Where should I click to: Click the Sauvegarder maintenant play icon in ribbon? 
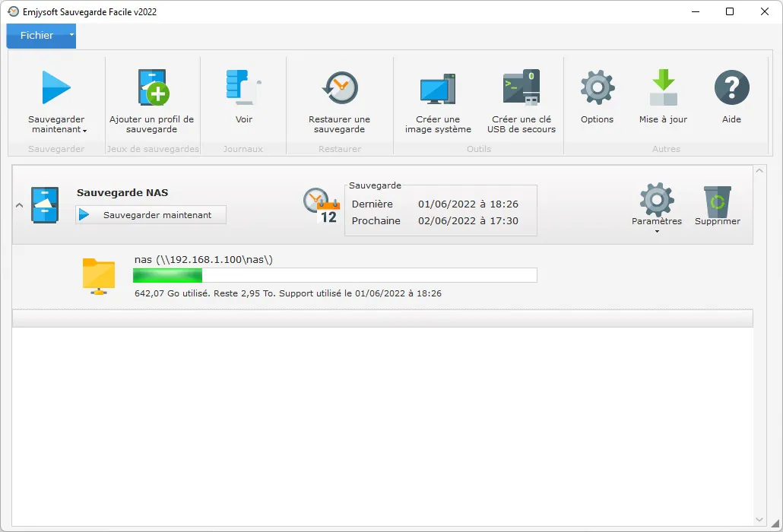pyautogui.click(x=56, y=88)
